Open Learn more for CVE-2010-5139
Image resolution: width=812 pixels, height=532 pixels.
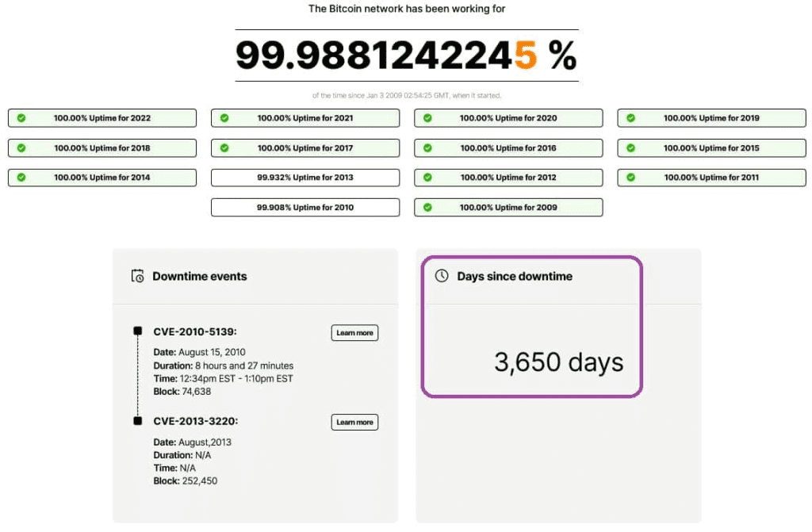tap(354, 332)
